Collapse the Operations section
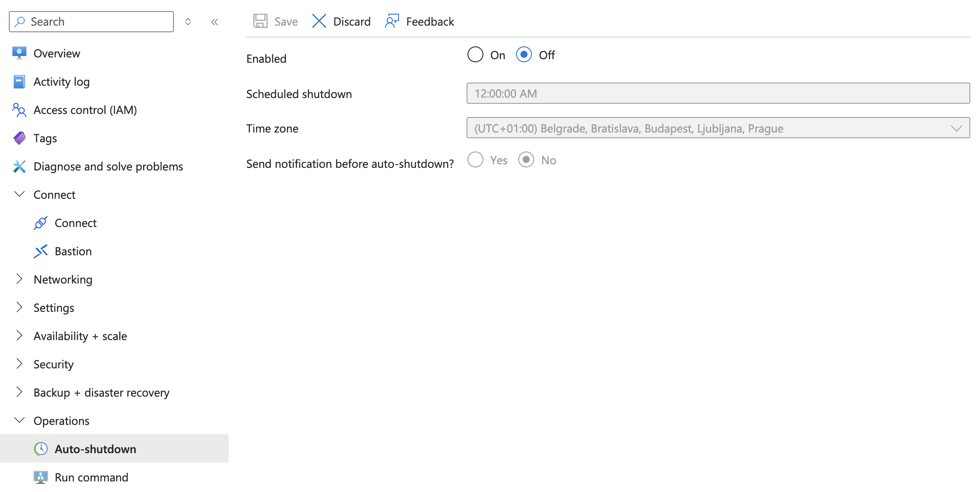Image resolution: width=980 pixels, height=492 pixels. coord(19,420)
